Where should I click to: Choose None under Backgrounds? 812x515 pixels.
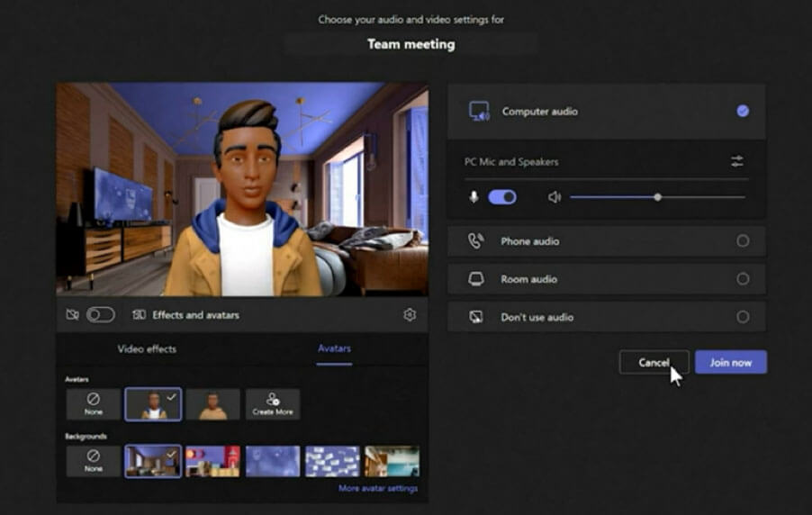94,461
